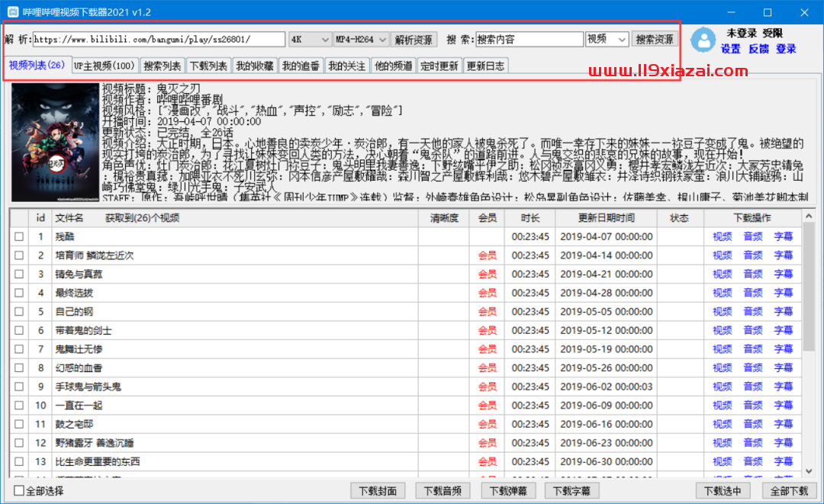
Task: Click the 全部下载 button
Action: pos(790,491)
